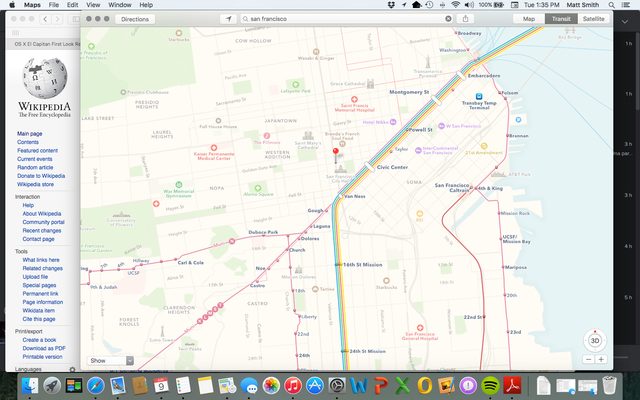Open the Window menu

coord(120,5)
